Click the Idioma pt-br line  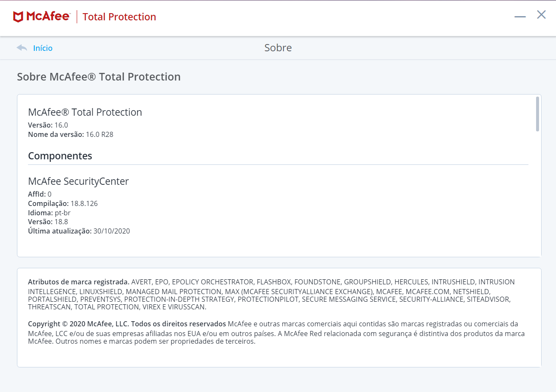click(49, 213)
